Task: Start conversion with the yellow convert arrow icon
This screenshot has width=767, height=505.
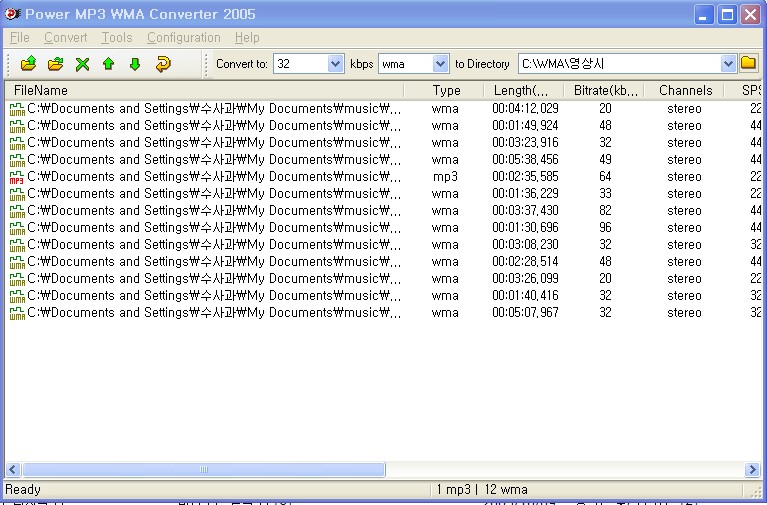Action: click(x=163, y=64)
